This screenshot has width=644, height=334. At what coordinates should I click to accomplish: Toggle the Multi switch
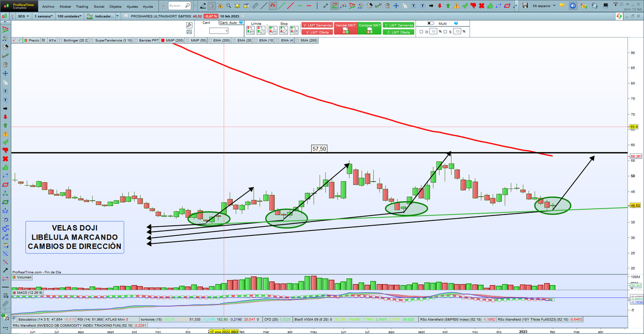431,24
